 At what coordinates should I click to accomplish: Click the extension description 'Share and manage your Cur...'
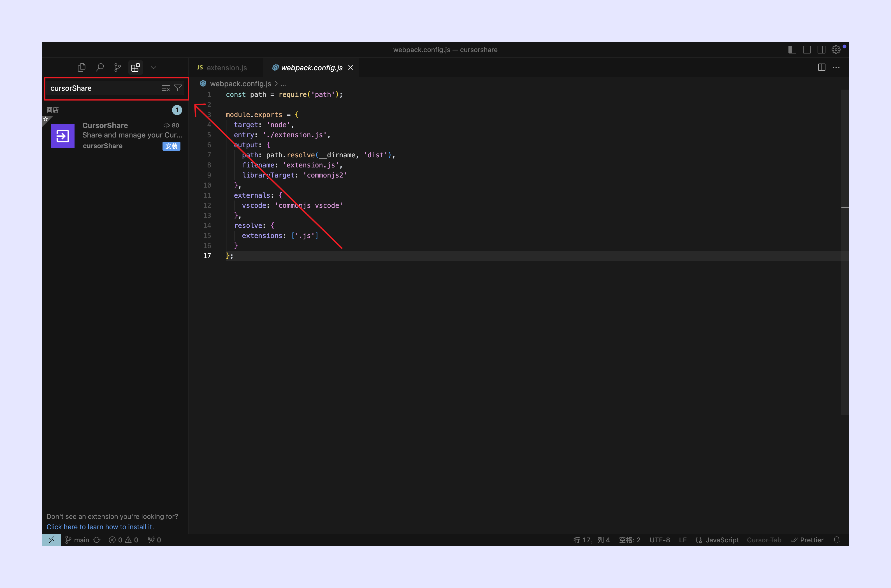click(x=132, y=135)
